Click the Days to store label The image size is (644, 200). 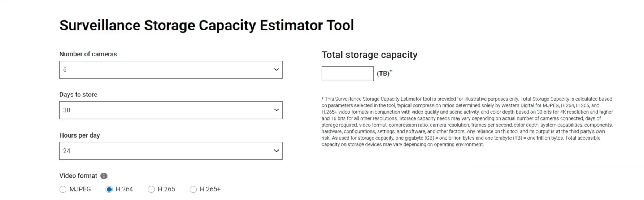78,95
